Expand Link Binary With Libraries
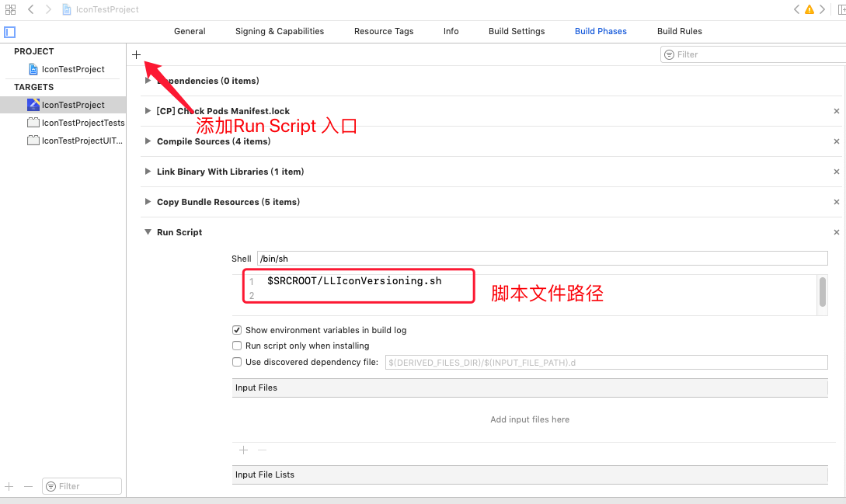 click(x=148, y=171)
